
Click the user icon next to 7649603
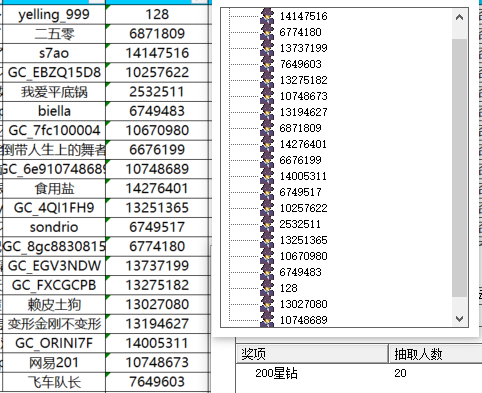click(x=267, y=64)
